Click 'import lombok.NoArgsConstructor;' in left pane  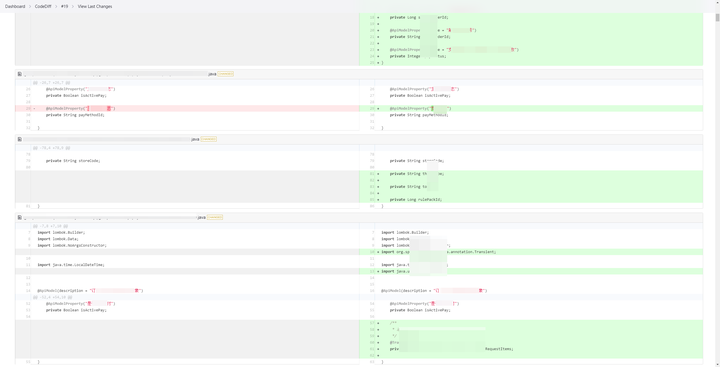point(72,246)
